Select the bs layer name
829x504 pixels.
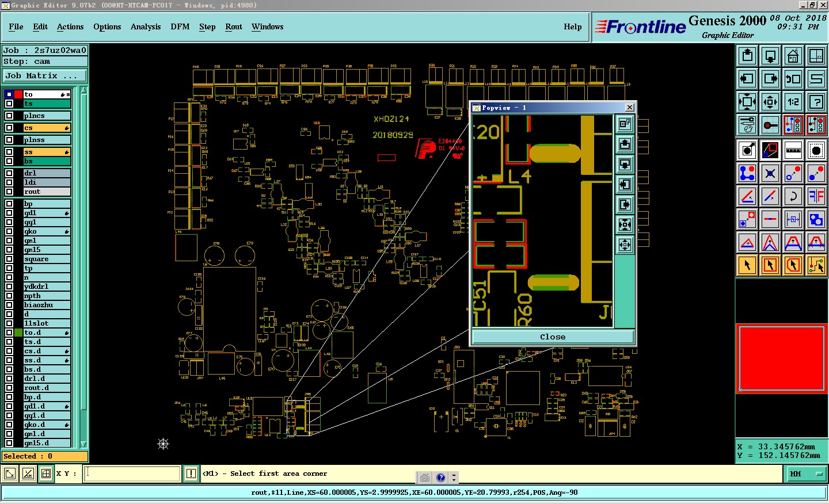pos(47,161)
